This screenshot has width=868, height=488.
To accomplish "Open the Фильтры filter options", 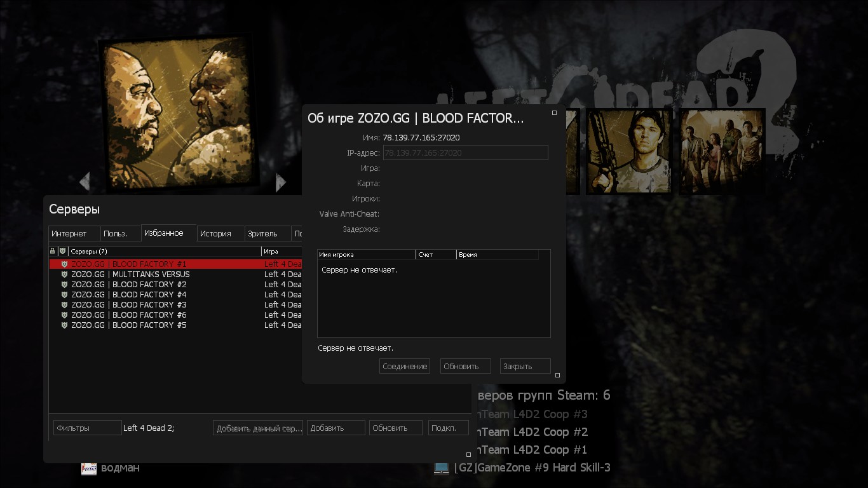I will pos(87,428).
